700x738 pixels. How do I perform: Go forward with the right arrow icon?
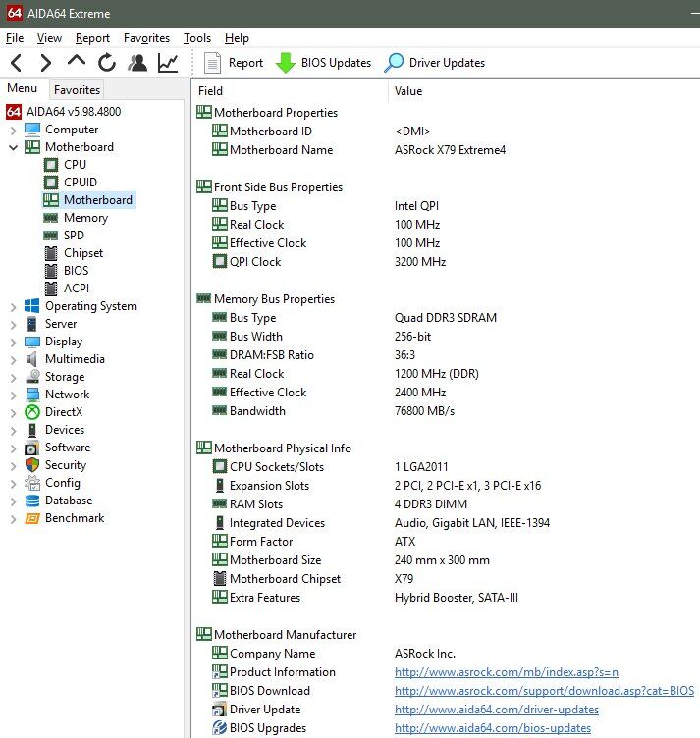(45, 63)
